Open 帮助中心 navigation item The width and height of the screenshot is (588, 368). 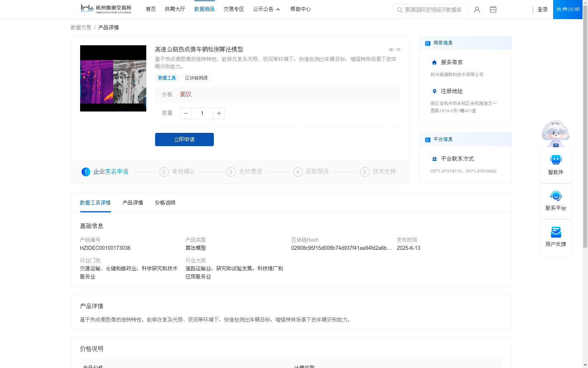click(301, 9)
